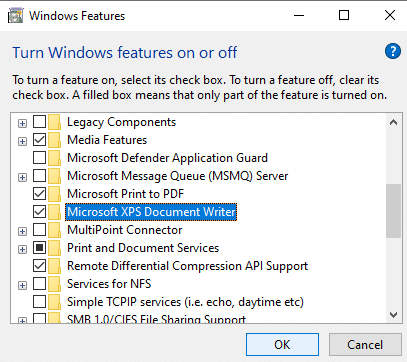The image size is (407, 362).
Task: Select the Legacy Components label
Action: (121, 122)
